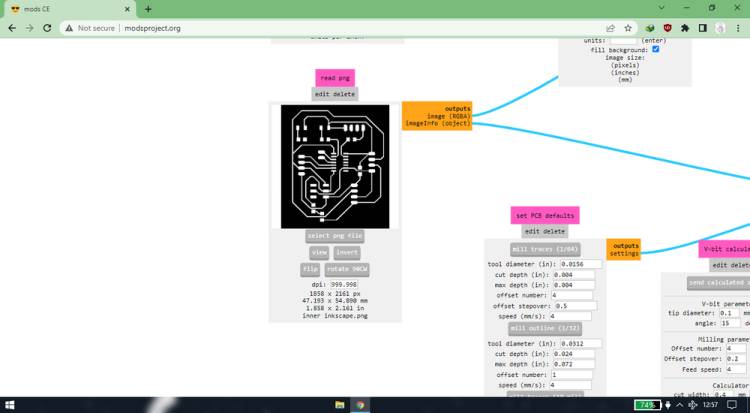Click mill outline speed (mm/s) field

coord(570,385)
